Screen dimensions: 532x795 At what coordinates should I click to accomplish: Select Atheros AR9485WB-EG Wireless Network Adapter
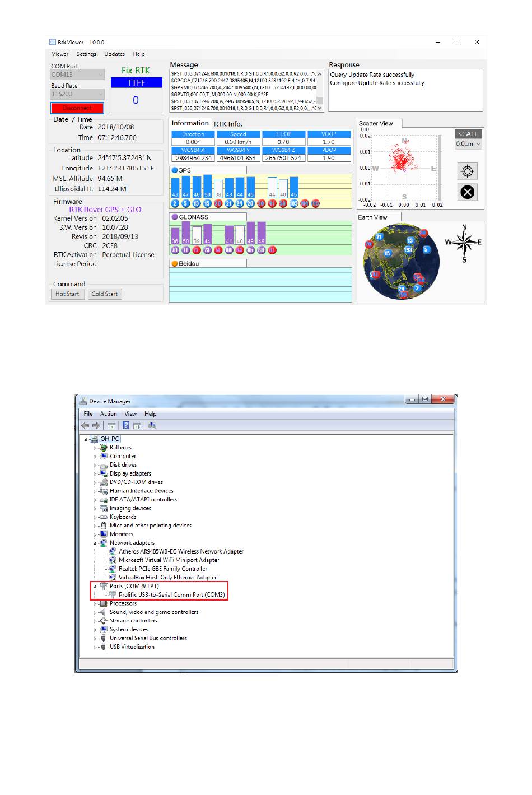point(181,552)
